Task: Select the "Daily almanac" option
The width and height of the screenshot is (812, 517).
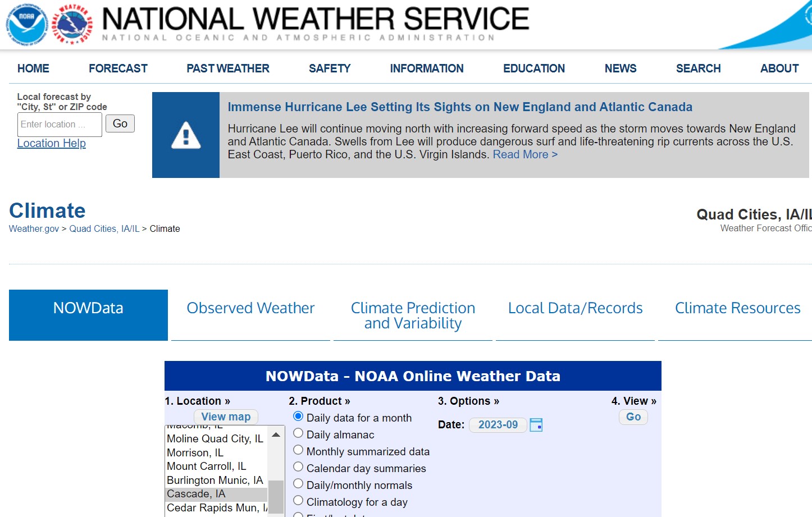Action: pyautogui.click(x=298, y=433)
